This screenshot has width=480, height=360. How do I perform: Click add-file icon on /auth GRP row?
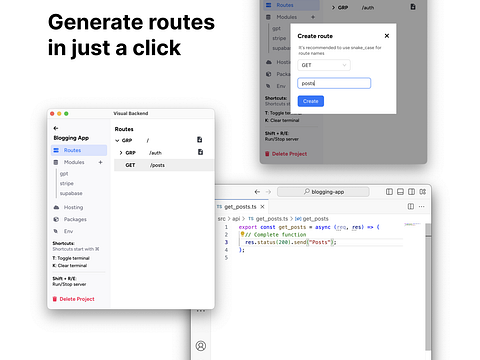[200, 152]
